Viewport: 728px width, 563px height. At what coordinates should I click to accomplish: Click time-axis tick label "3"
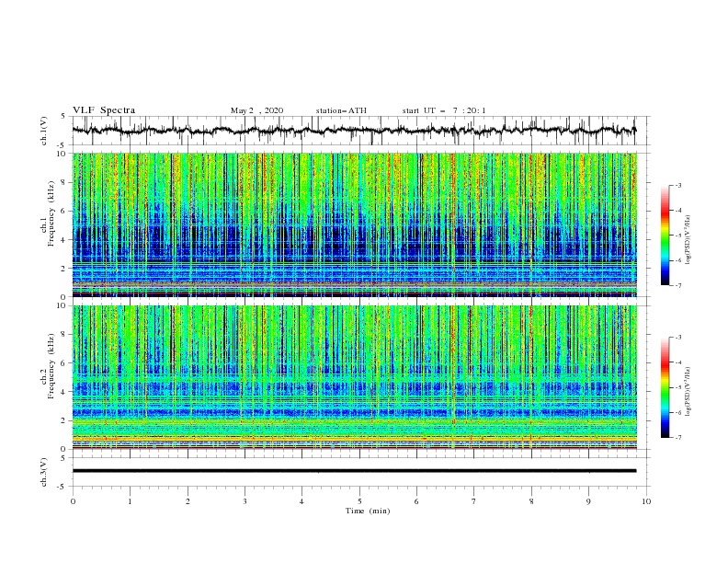point(245,501)
